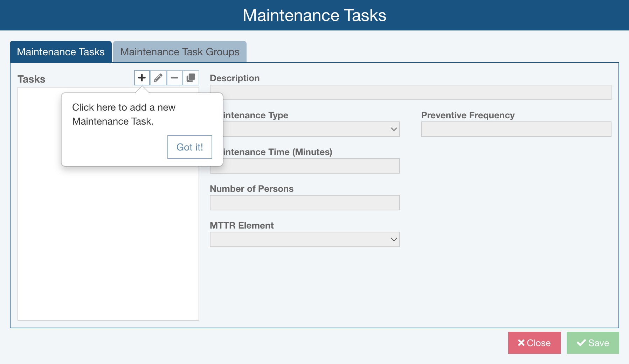Screen dimensions: 629x364
Task: Click the Preventive Frequency label
Action: (468, 115)
